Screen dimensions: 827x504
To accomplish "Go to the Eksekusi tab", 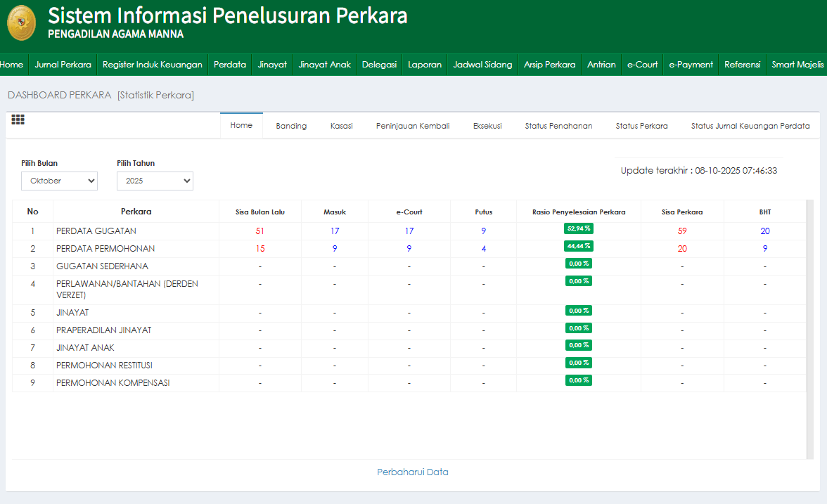I will [x=487, y=126].
